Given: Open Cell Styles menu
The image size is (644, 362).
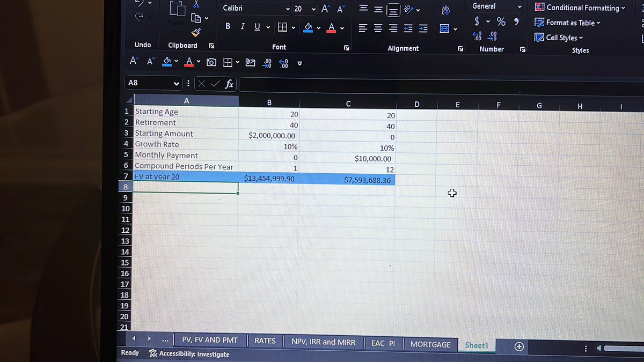Looking at the screenshot, I should [559, 38].
